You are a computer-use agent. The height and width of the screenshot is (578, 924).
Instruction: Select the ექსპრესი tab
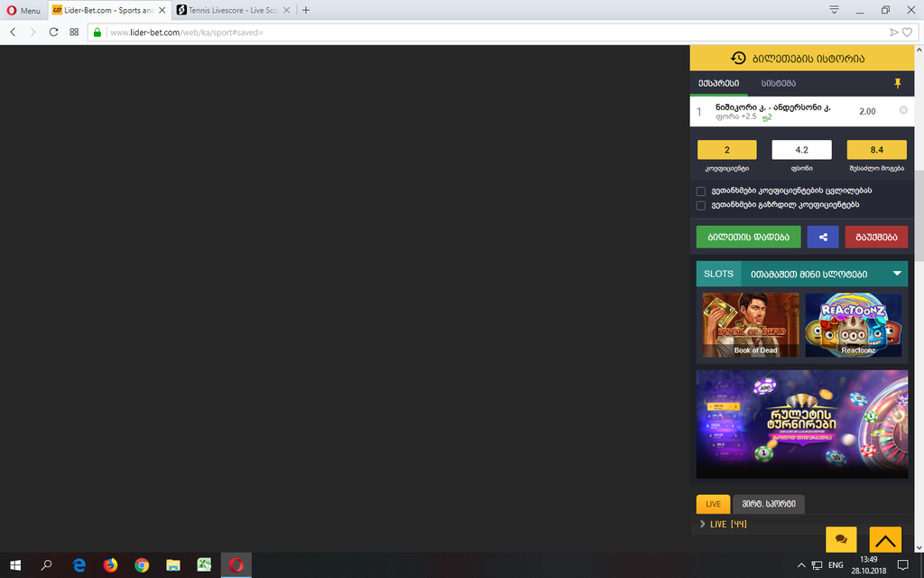coord(718,83)
